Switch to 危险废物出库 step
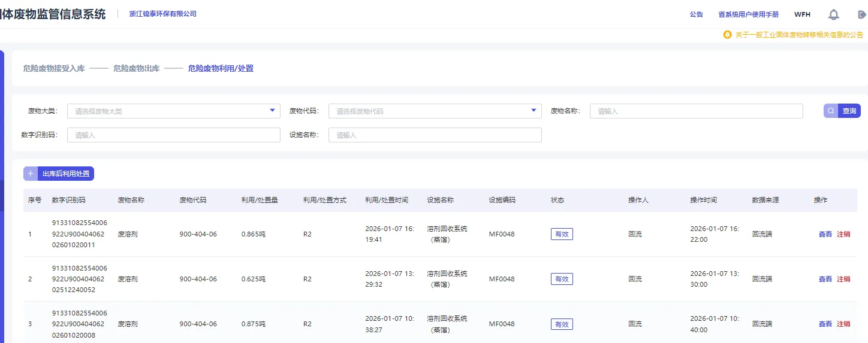The image size is (868, 343). [137, 69]
